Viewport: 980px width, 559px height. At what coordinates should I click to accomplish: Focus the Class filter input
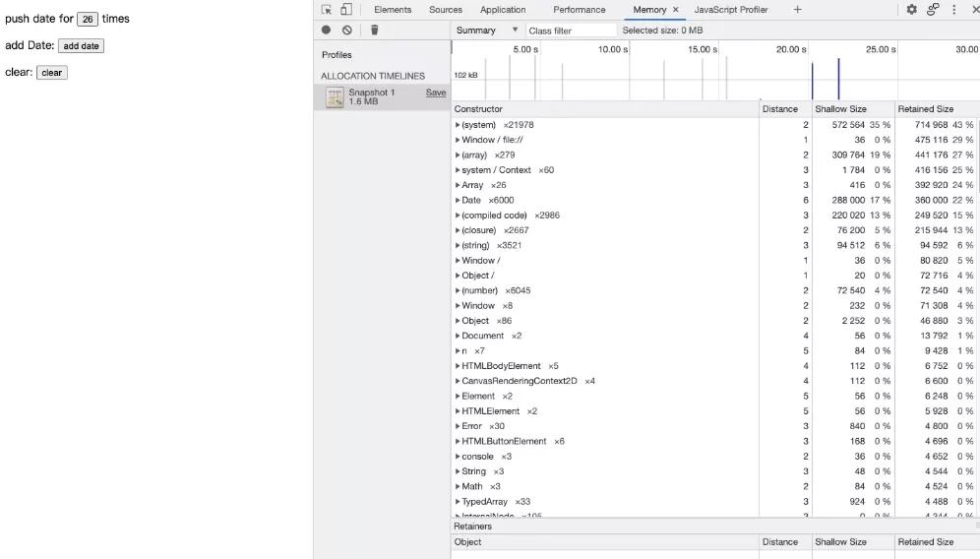[571, 30]
